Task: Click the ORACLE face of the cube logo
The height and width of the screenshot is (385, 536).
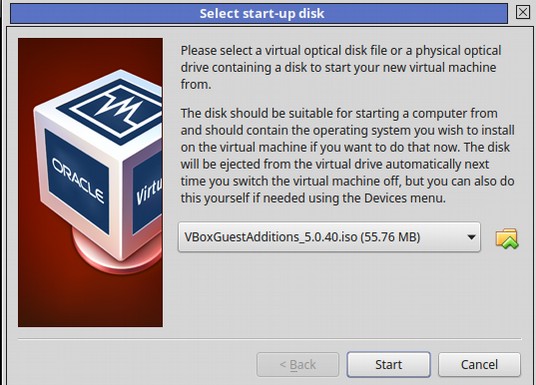Action: pos(77,181)
